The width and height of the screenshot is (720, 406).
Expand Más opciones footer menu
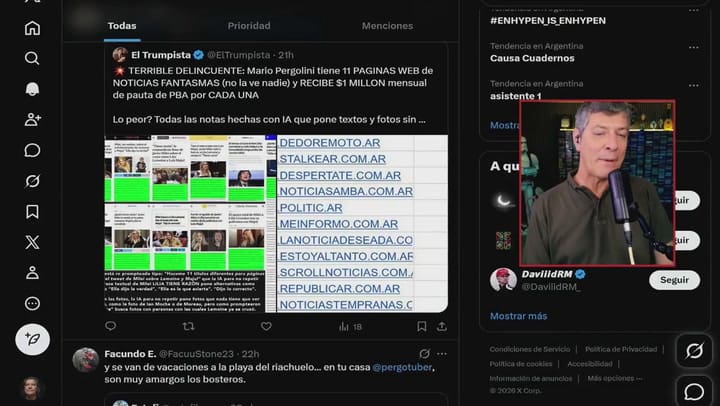(615, 378)
